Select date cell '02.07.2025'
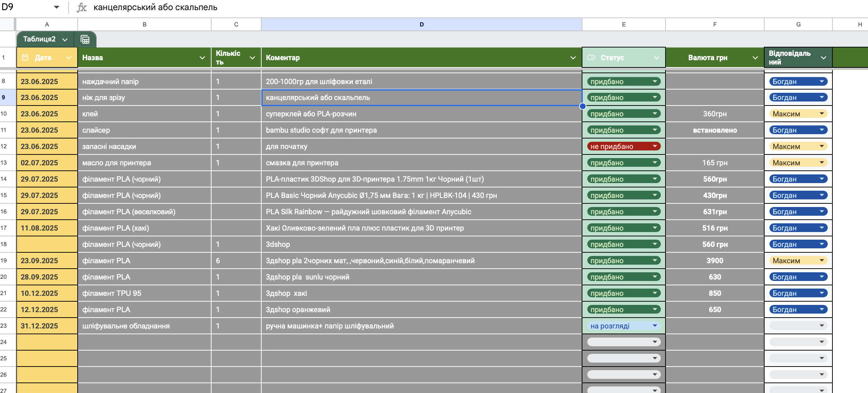868x393 pixels. coord(47,163)
